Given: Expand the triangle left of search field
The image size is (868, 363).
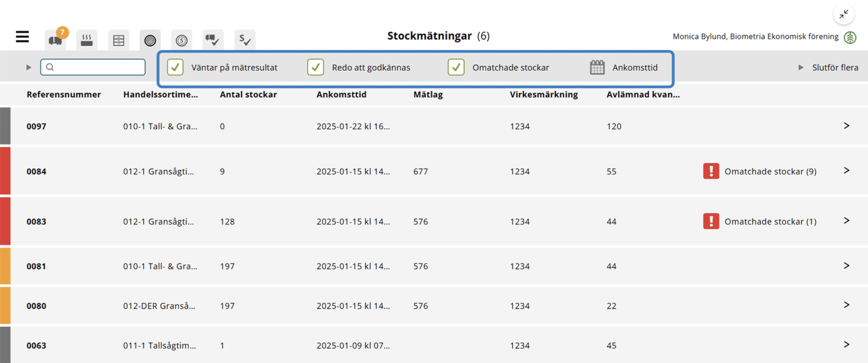Looking at the screenshot, I should click(29, 67).
